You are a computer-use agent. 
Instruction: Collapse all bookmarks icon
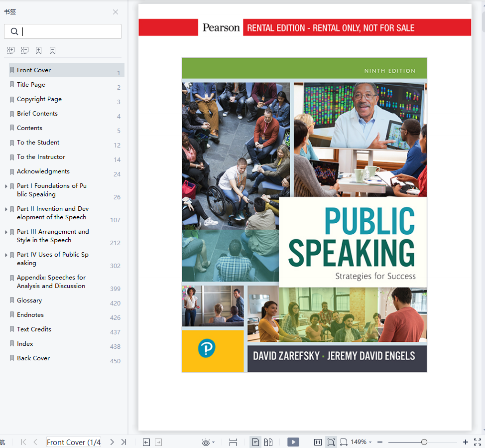pos(25,50)
